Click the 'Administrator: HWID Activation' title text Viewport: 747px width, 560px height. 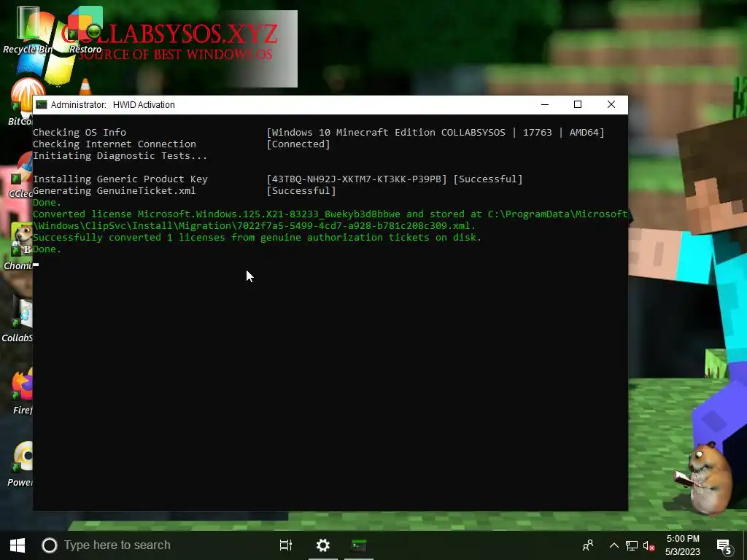[113, 105]
